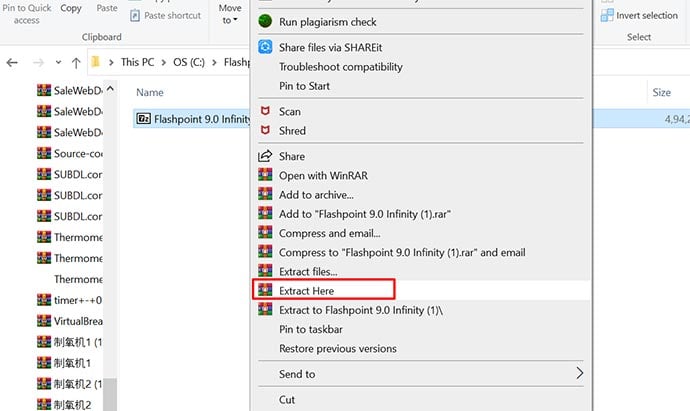Click McAfee icon beside Scan
The image size is (690, 411).
265,111
